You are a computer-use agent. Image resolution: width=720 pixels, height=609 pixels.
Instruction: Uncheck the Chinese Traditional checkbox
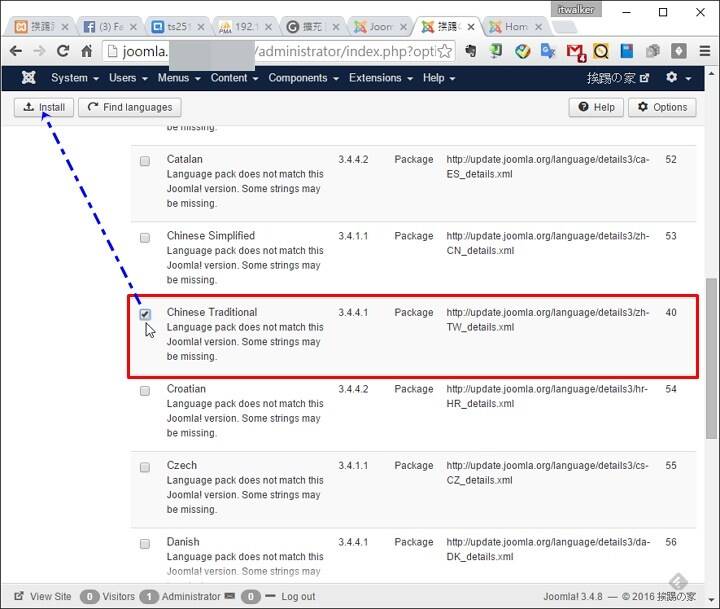point(145,314)
